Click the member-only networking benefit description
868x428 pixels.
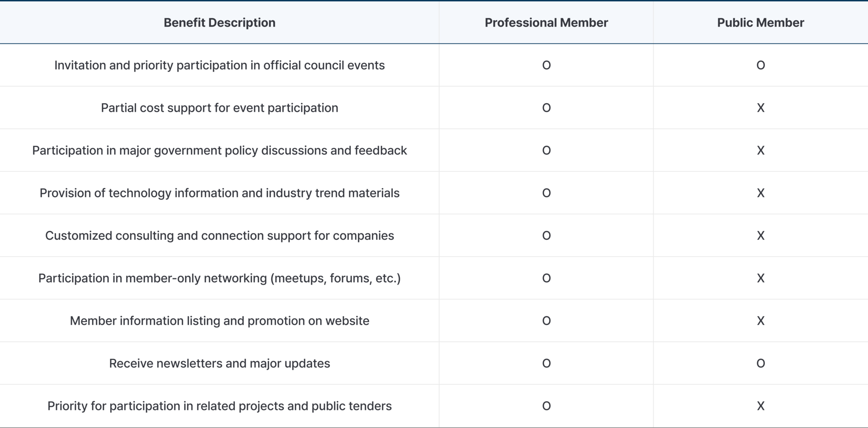pos(219,278)
